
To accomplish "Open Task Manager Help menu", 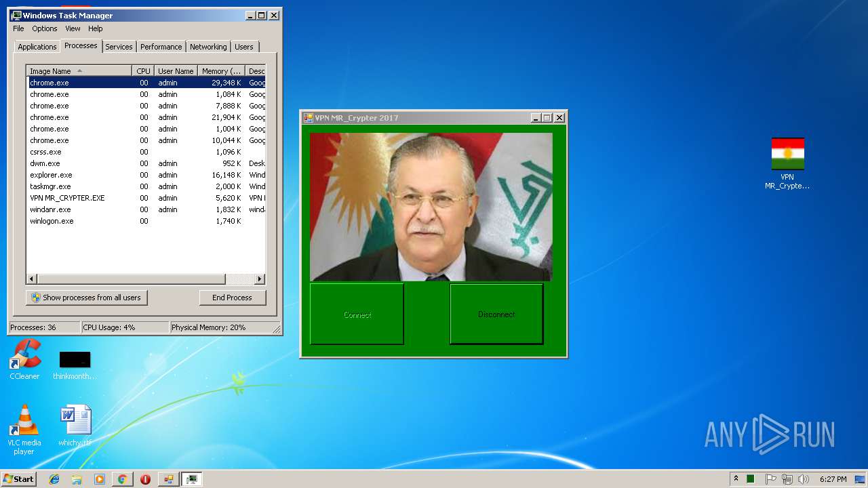I will point(96,28).
